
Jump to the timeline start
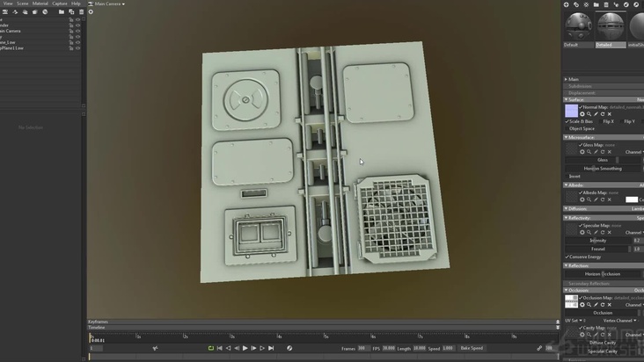tap(220, 348)
